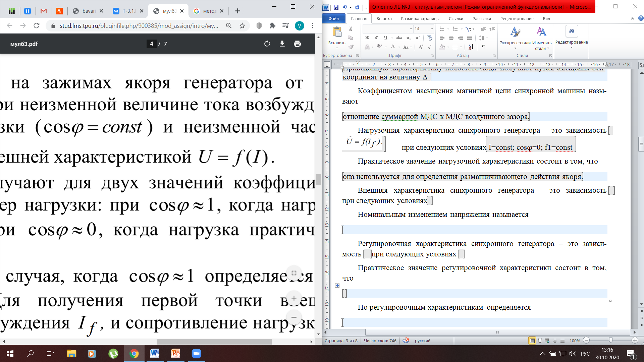Viewport: 644px width, 362px height.
Task: Rotate the PDF page clockwise
Action: [267, 44]
